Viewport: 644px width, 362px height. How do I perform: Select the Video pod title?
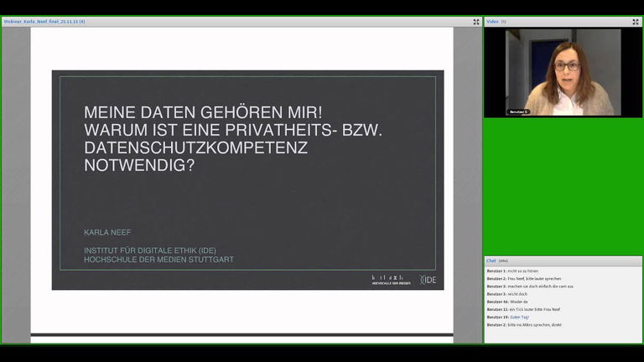(x=492, y=22)
